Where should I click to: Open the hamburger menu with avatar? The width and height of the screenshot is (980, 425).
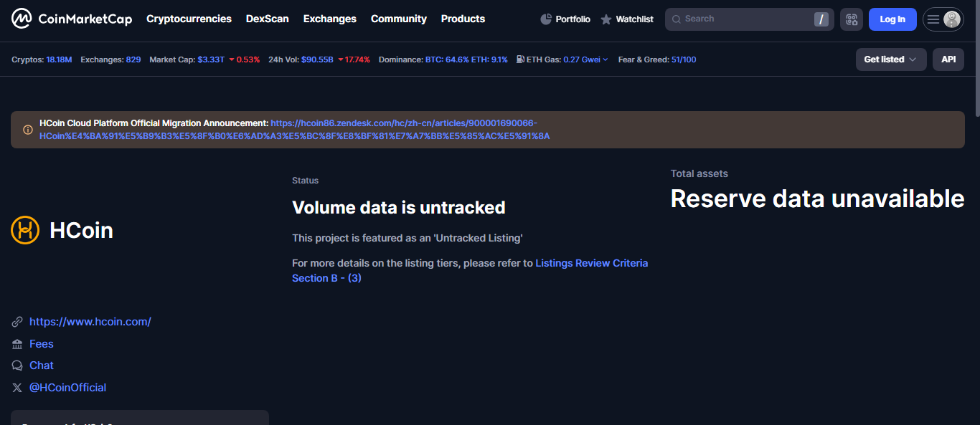click(943, 19)
